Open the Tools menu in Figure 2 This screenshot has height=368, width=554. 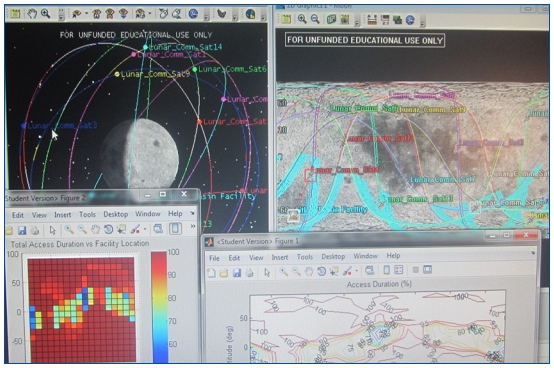pos(87,214)
